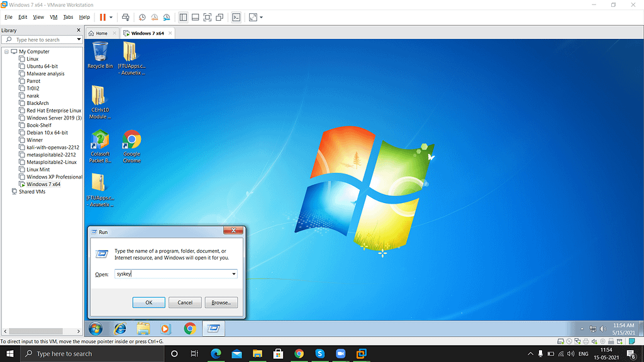Viewport: 644px width, 362px height.
Task: Open Chrome from the Windows 7 taskbar
Action: pyautogui.click(x=190, y=329)
